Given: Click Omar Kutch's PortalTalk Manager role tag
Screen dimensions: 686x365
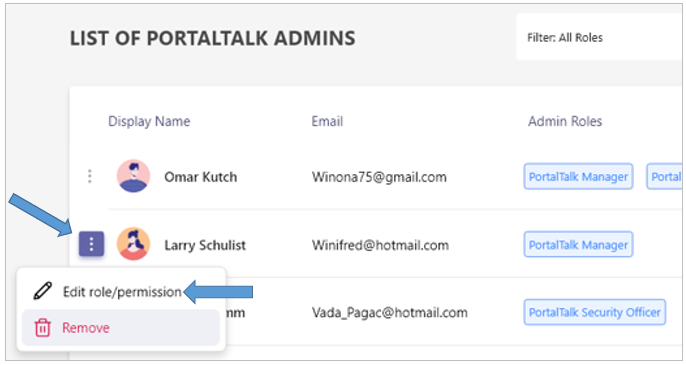Looking at the screenshot, I should 578,177.
